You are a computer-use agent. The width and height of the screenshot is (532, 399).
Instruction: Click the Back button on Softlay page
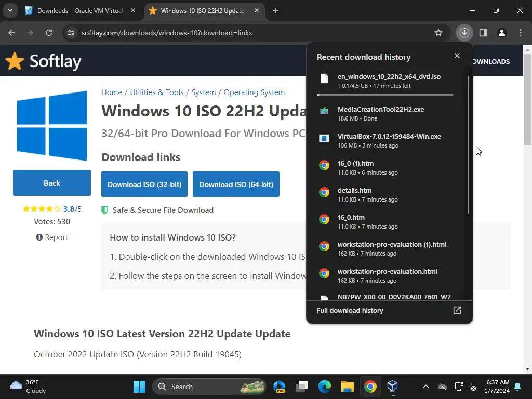pos(52,183)
